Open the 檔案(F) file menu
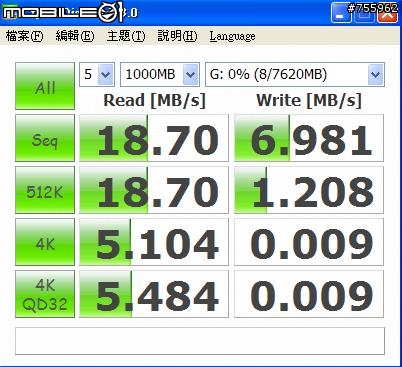Screen dimensions: 402x367 [x=24, y=36]
